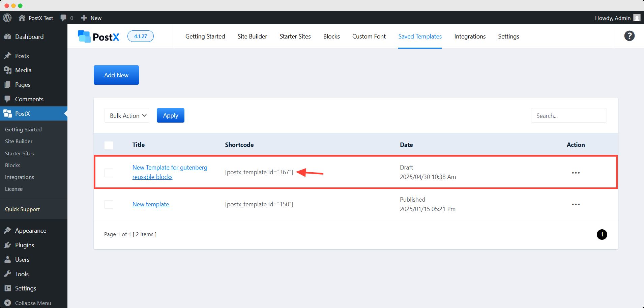
Task: Switch to the Blocks tab
Action: point(331,36)
